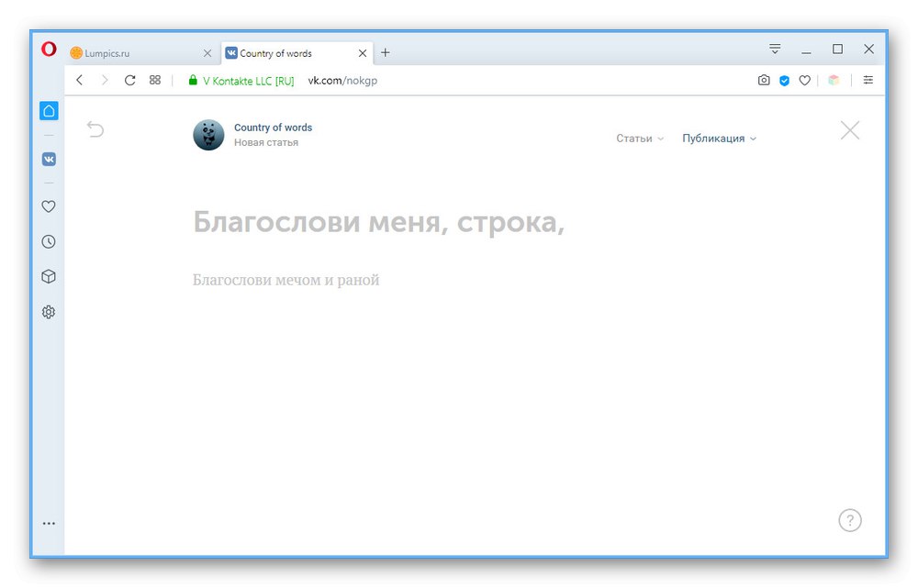Open the tab menu icon
The height and width of the screenshot is (588, 918).
[775, 50]
